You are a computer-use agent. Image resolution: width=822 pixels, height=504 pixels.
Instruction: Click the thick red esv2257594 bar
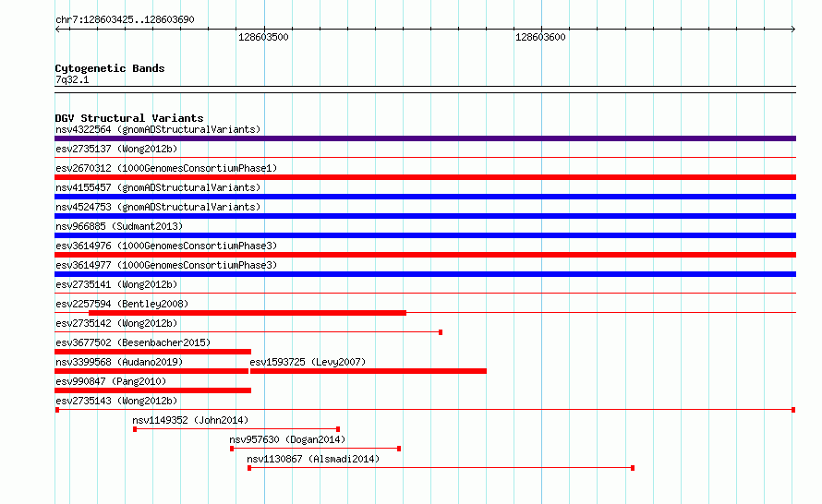(x=248, y=313)
